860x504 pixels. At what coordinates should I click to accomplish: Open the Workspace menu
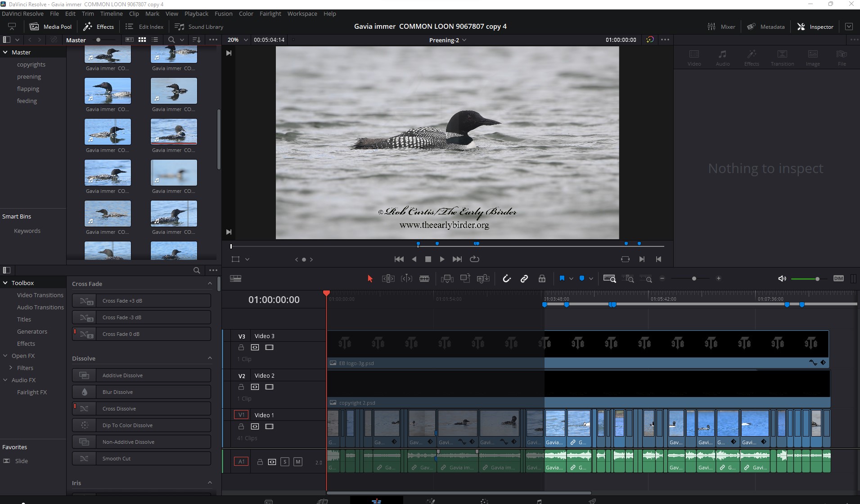point(302,13)
